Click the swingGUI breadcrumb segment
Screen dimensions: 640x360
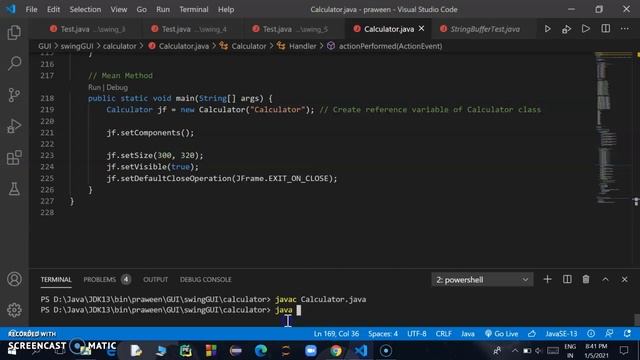(77, 46)
